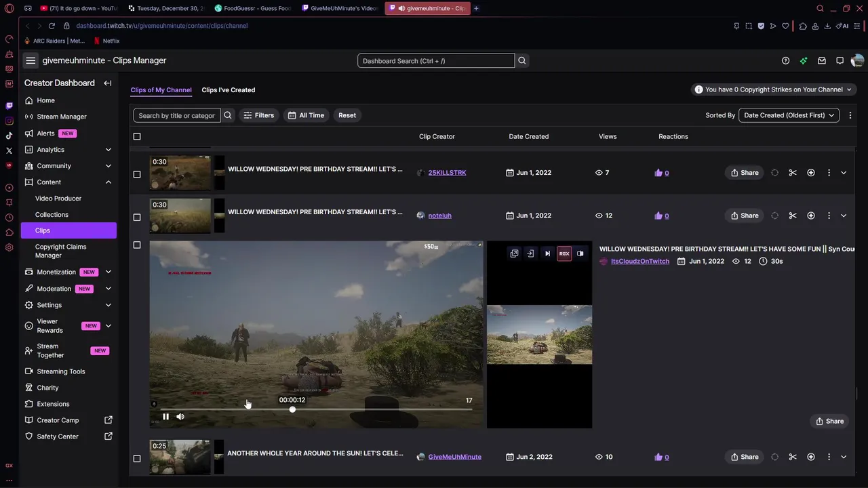Click the pop-out icon on vertical preview
The height and width of the screenshot is (488, 868).
(x=514, y=253)
